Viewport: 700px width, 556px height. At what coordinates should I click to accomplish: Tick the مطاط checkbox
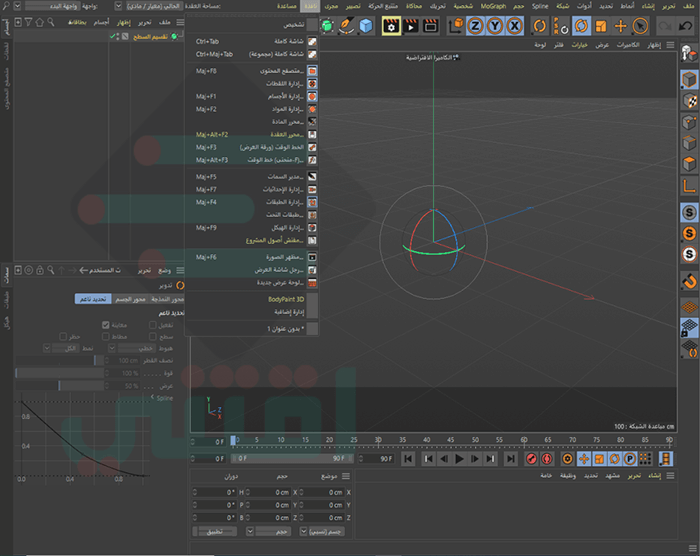[106, 336]
